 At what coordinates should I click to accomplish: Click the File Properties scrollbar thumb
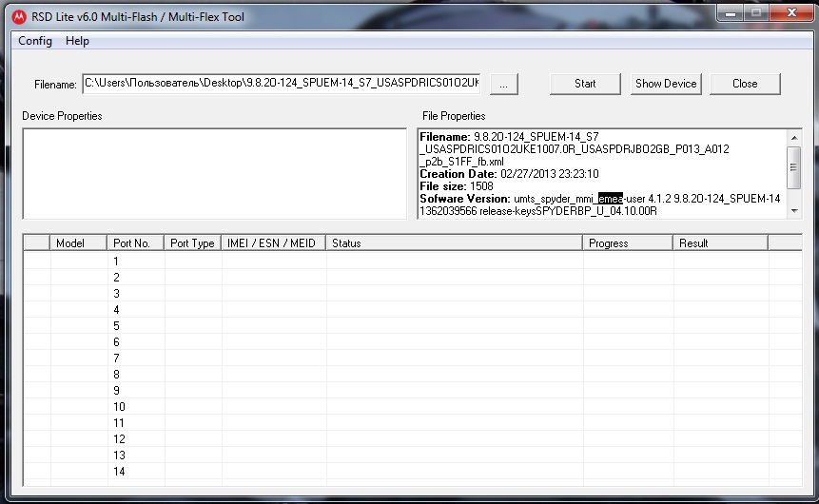tap(794, 167)
